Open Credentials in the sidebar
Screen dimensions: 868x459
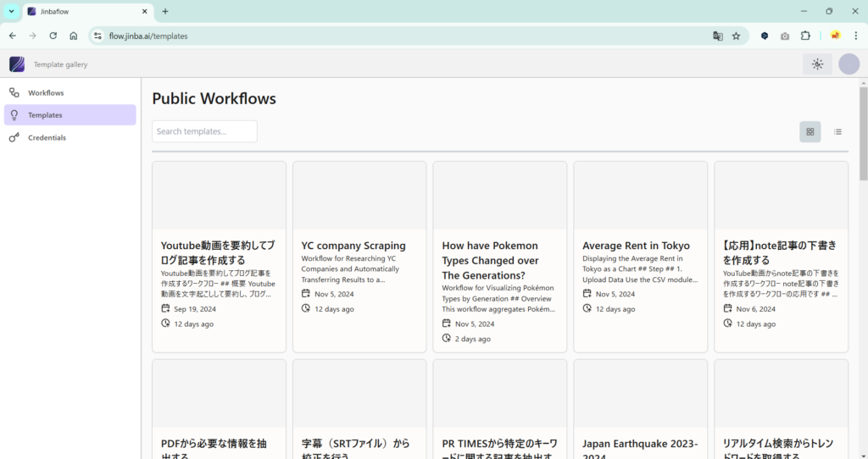point(47,137)
